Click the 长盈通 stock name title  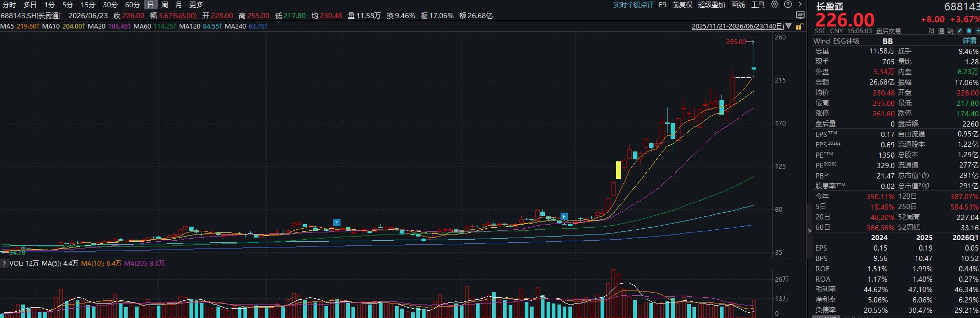pyautogui.click(x=829, y=7)
